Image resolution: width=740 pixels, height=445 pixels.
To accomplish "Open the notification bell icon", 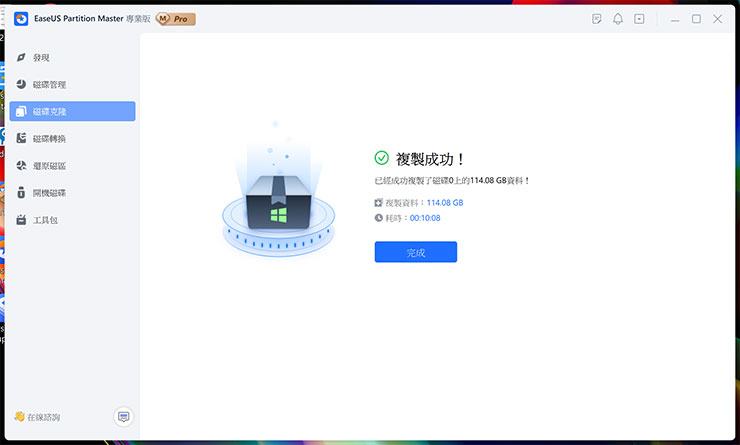I will tap(618, 19).
